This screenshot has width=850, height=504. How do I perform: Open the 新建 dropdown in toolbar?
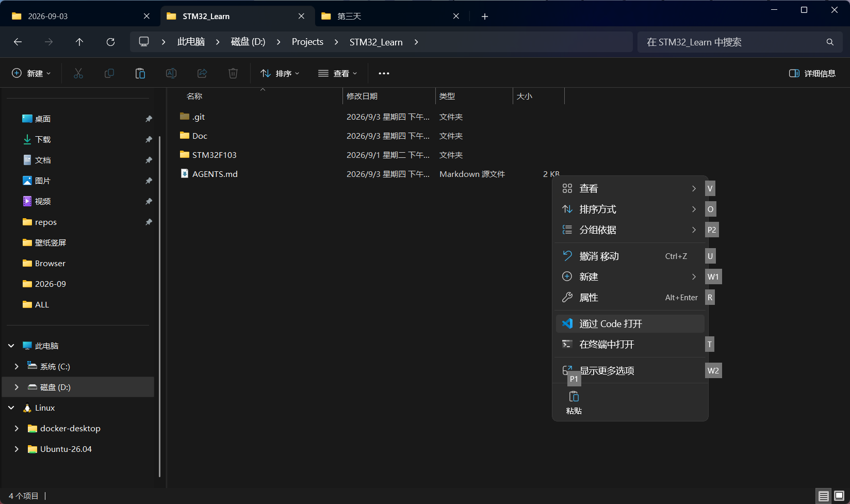31,73
